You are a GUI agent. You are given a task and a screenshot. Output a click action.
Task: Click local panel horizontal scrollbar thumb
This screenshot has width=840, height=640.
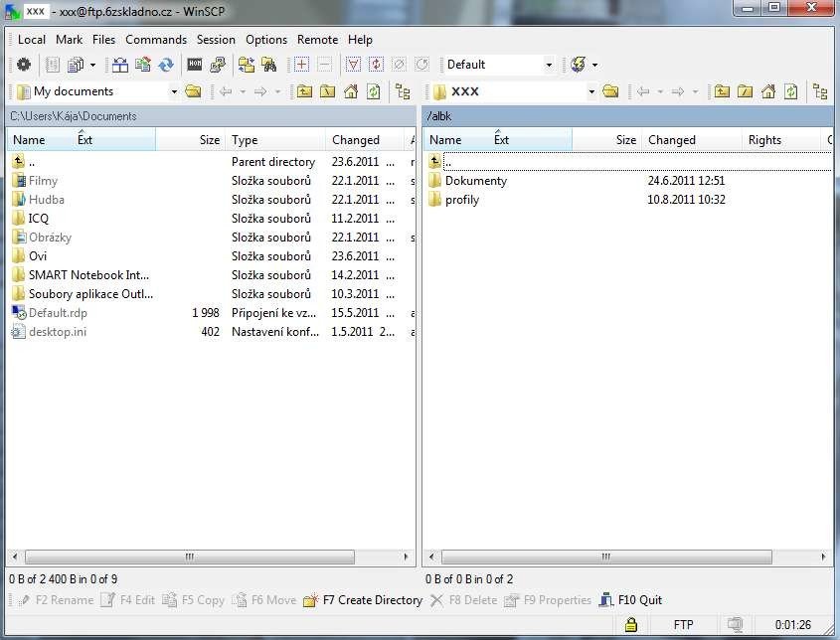coord(190,557)
